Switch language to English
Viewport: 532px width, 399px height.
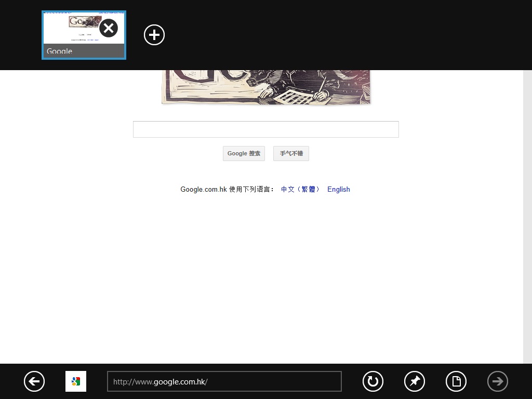[339, 189]
